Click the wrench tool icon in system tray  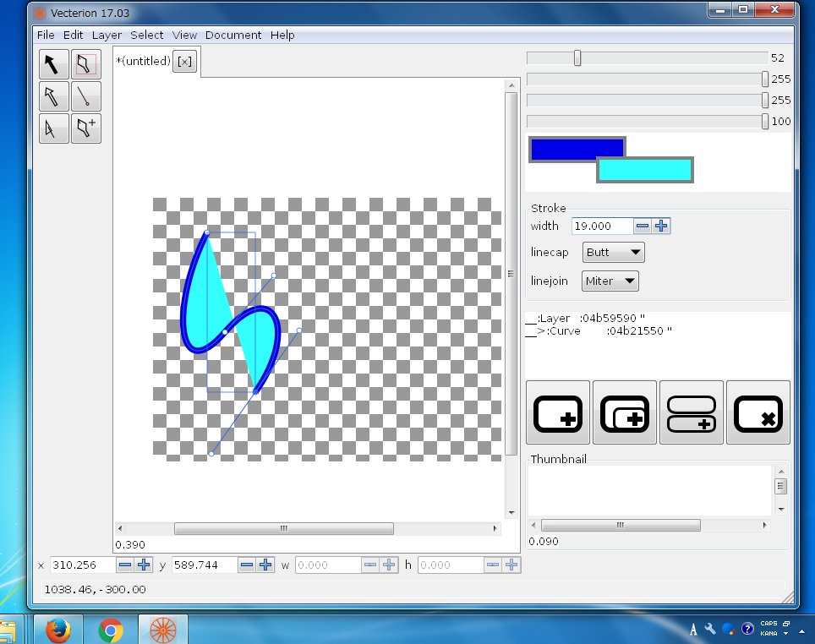710,629
